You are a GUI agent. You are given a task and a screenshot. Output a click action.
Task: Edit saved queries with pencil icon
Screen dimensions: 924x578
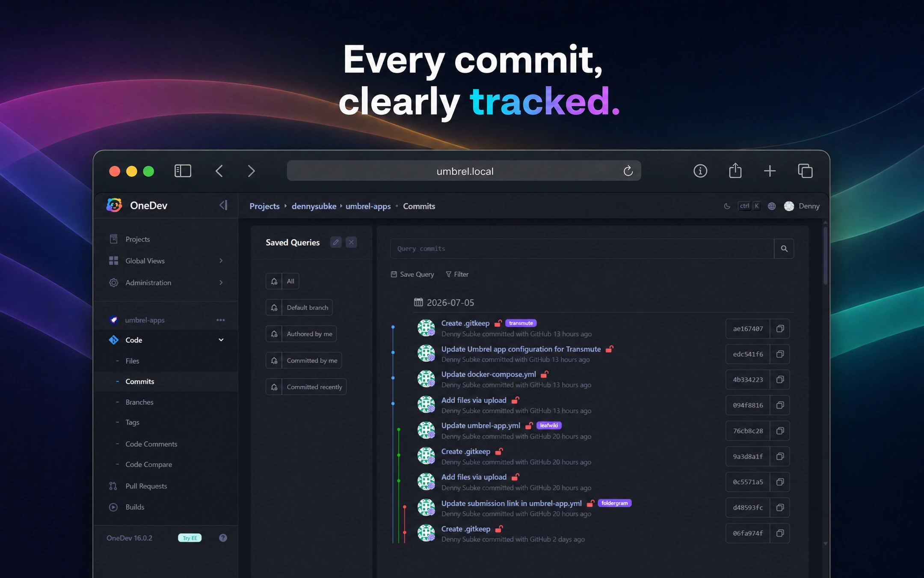(336, 242)
